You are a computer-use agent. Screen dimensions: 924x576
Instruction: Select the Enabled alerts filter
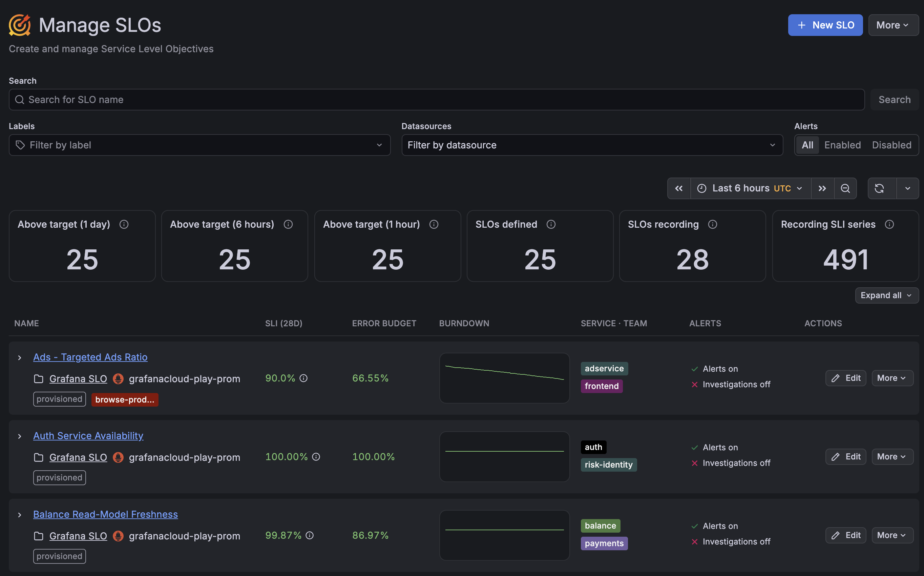pos(842,145)
